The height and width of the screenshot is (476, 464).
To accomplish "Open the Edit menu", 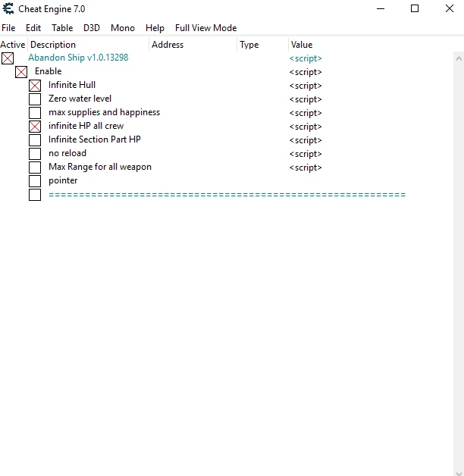I will click(x=33, y=28).
